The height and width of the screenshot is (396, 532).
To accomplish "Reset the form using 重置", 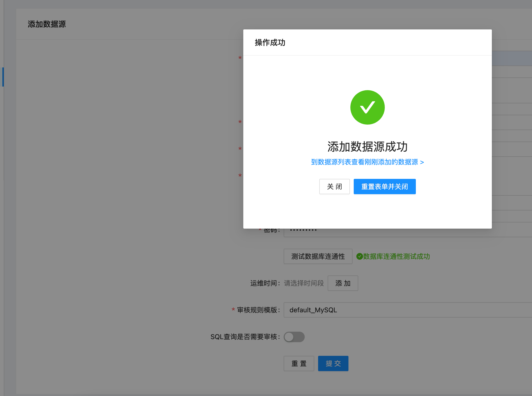I will pos(299,363).
